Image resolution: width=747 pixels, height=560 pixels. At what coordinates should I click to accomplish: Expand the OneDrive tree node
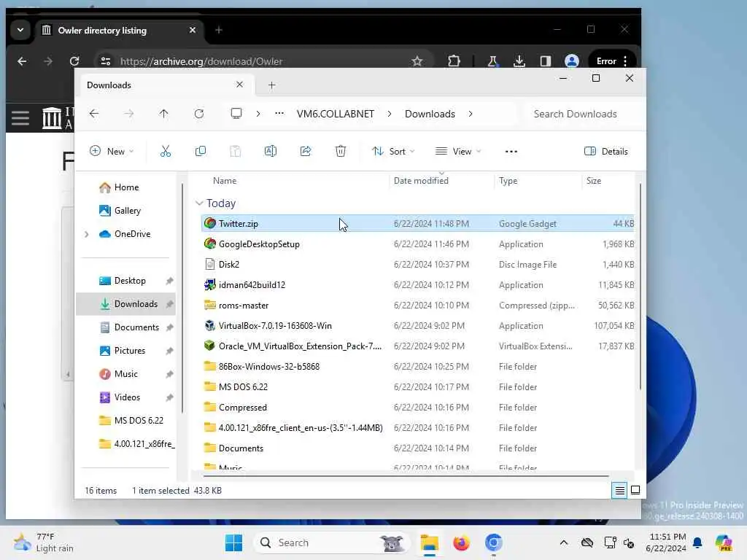(86, 234)
